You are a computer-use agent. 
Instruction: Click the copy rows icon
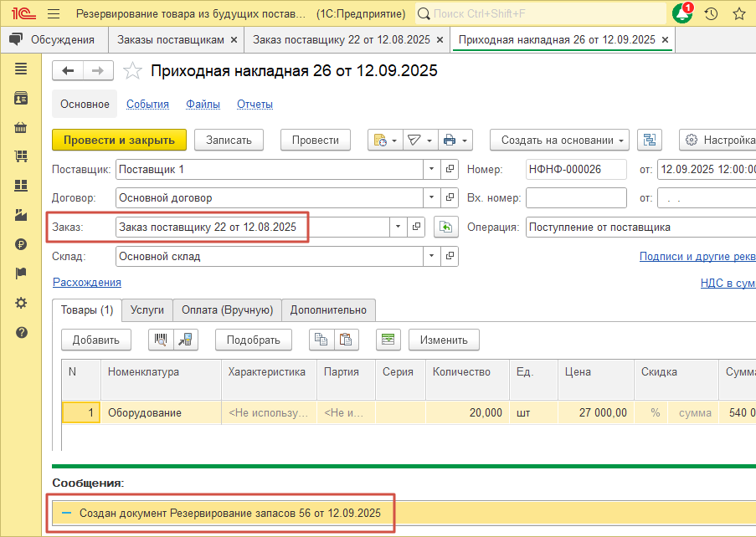tap(321, 339)
